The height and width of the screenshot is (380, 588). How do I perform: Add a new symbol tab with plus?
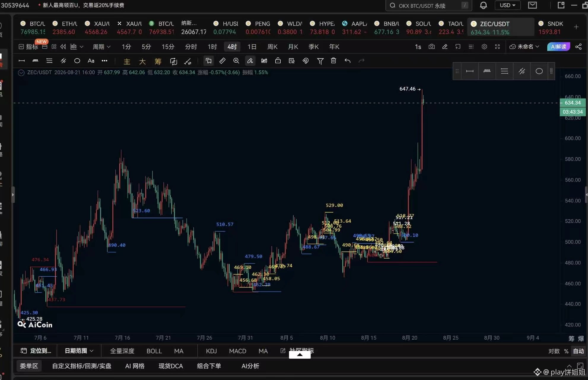tap(576, 27)
